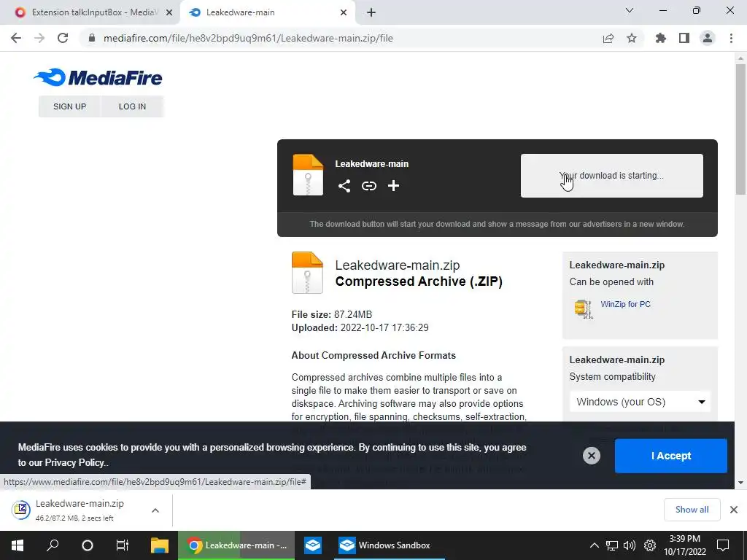Dismiss the cookie banner with X
Viewport: 747px width, 560px height.
click(591, 456)
